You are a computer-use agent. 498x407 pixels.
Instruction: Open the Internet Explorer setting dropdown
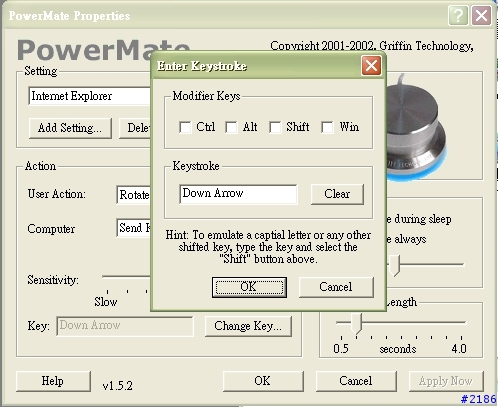[x=89, y=96]
